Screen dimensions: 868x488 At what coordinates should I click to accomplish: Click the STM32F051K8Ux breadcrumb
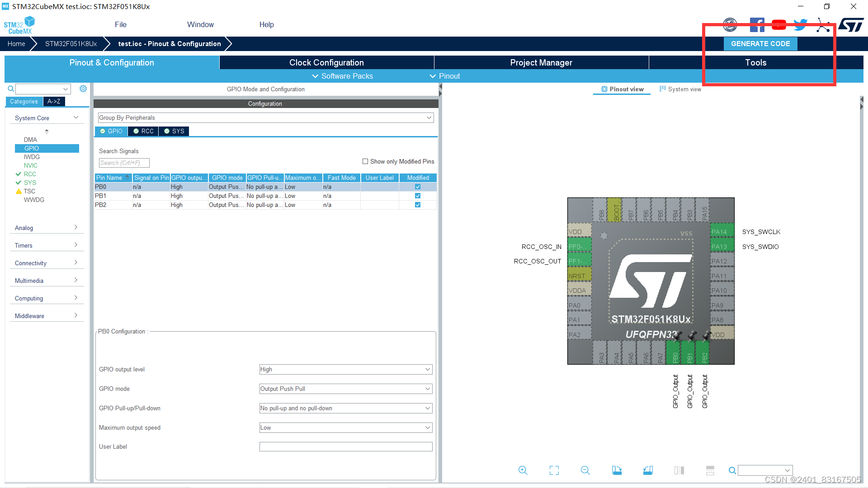pos(71,44)
